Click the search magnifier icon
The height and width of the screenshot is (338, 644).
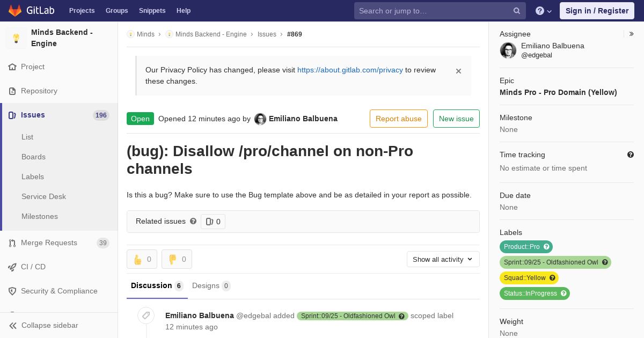pyautogui.click(x=517, y=11)
